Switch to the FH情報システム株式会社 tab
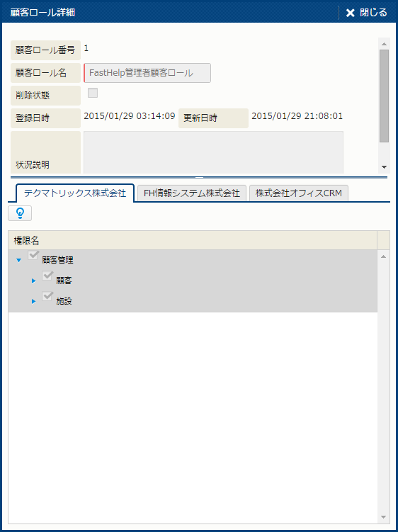 tap(192, 193)
